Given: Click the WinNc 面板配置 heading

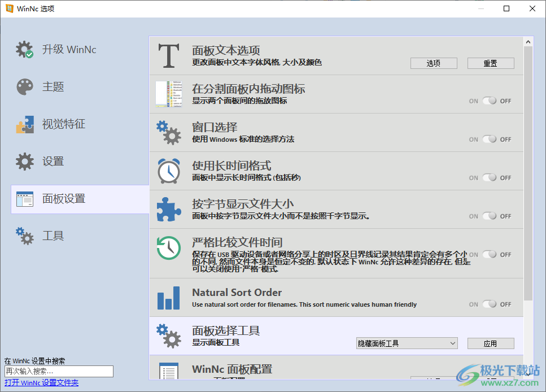Looking at the screenshot, I should tap(232, 369).
